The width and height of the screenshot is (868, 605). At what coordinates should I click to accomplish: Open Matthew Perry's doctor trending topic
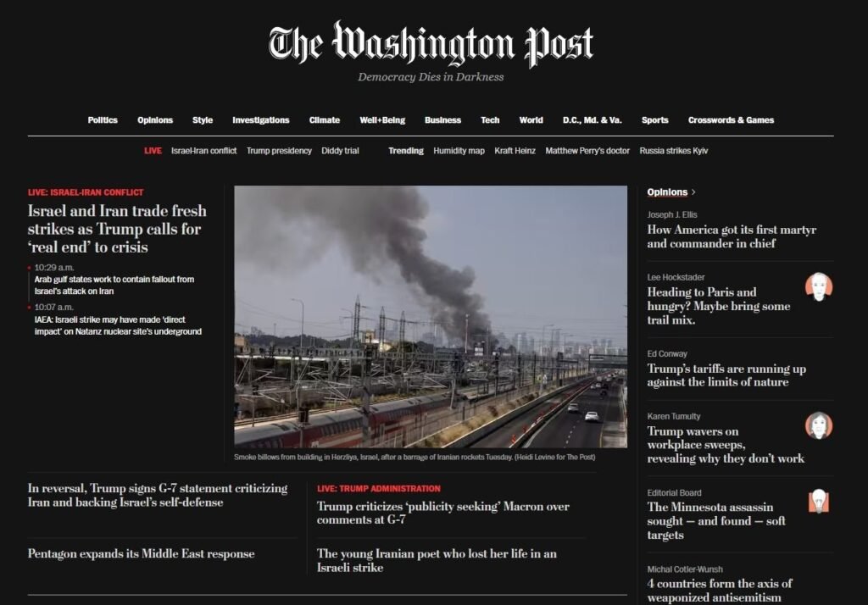click(x=587, y=151)
